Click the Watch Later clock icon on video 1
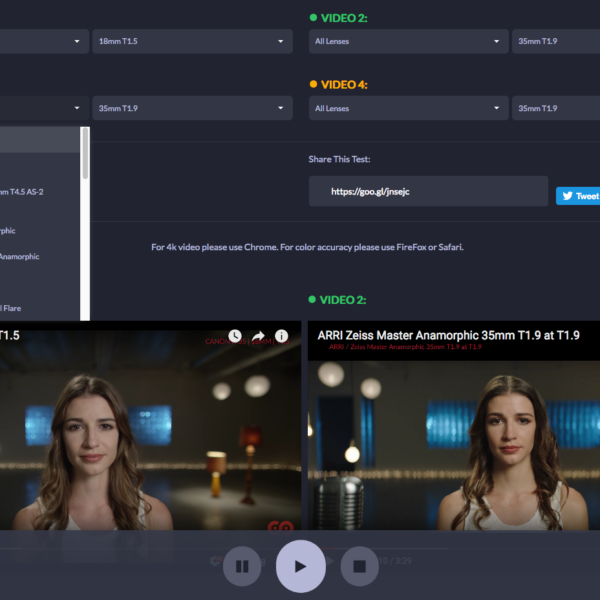This screenshot has width=600, height=600. (x=235, y=336)
